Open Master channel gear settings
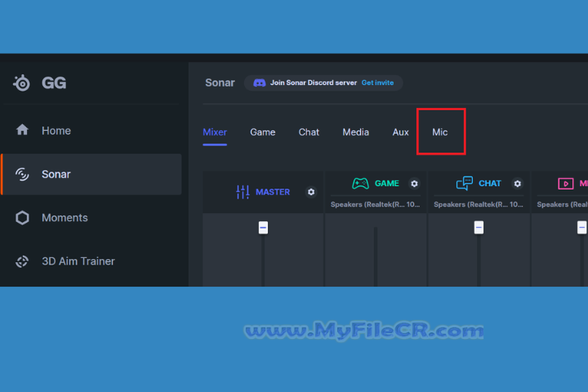Image resolution: width=588 pixels, height=392 pixels. (x=311, y=192)
